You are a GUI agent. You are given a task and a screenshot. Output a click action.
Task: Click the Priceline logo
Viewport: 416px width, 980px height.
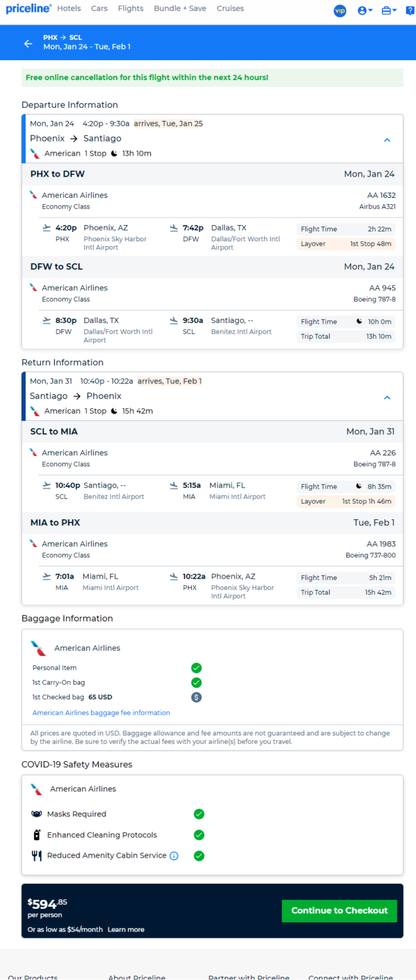point(29,9)
